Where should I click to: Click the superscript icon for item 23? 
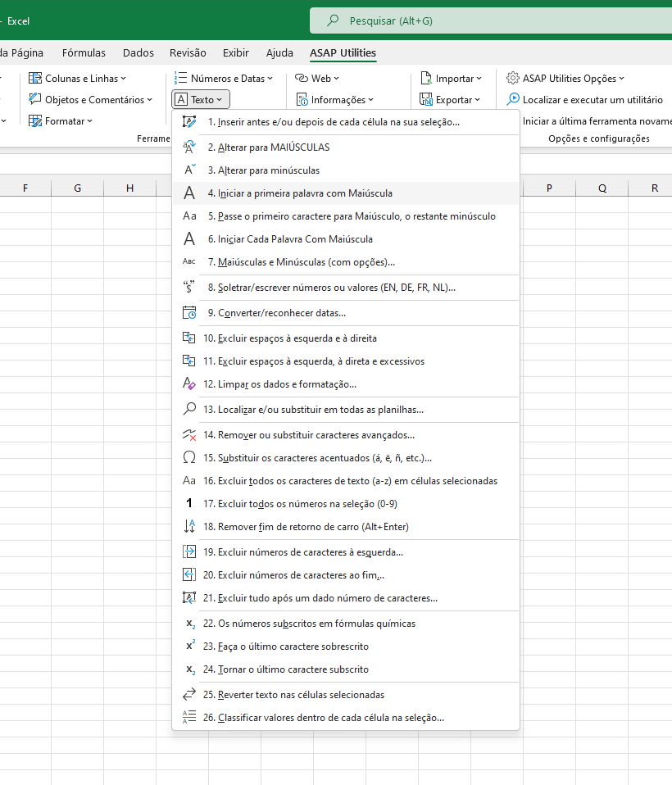tap(190, 646)
